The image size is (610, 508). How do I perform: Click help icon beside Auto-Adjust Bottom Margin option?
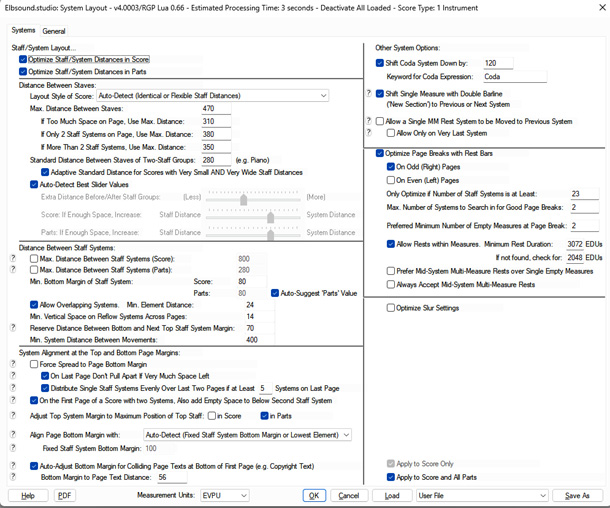[x=14, y=466]
